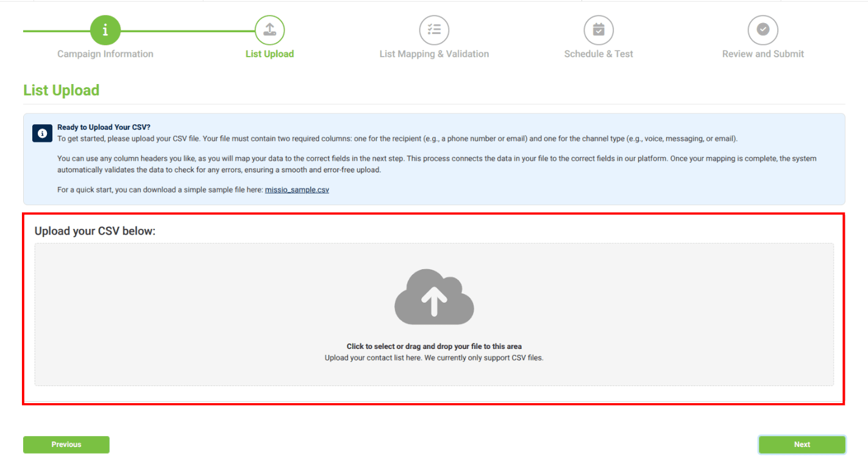Open the Schedule & Test step label
This screenshot has height=461, width=868.
point(599,54)
